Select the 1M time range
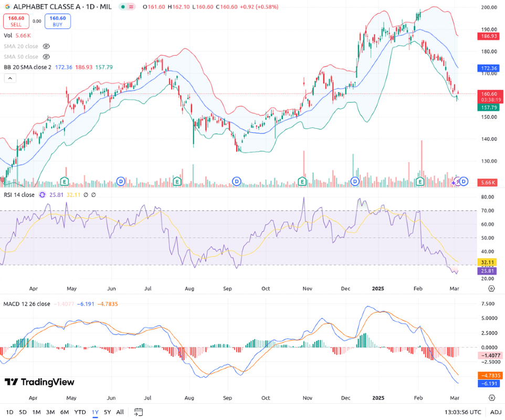Viewport: 505px width, 420px height. pyautogui.click(x=36, y=412)
